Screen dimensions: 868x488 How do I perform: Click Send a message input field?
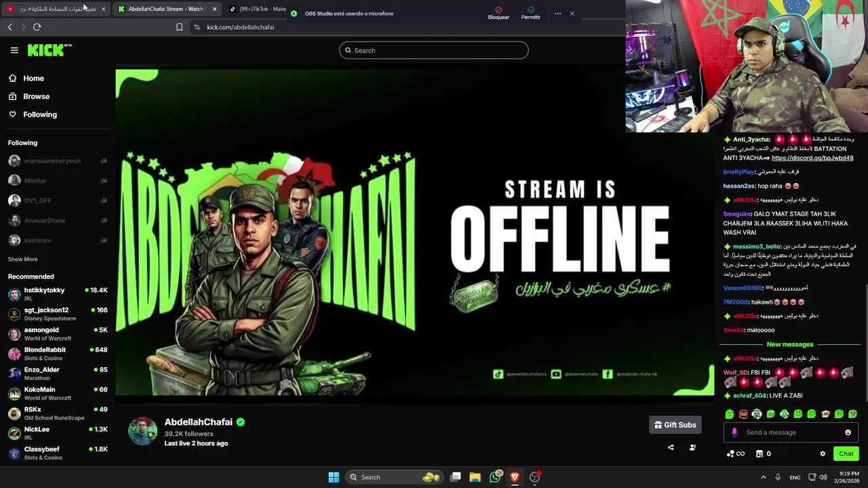coord(791,432)
